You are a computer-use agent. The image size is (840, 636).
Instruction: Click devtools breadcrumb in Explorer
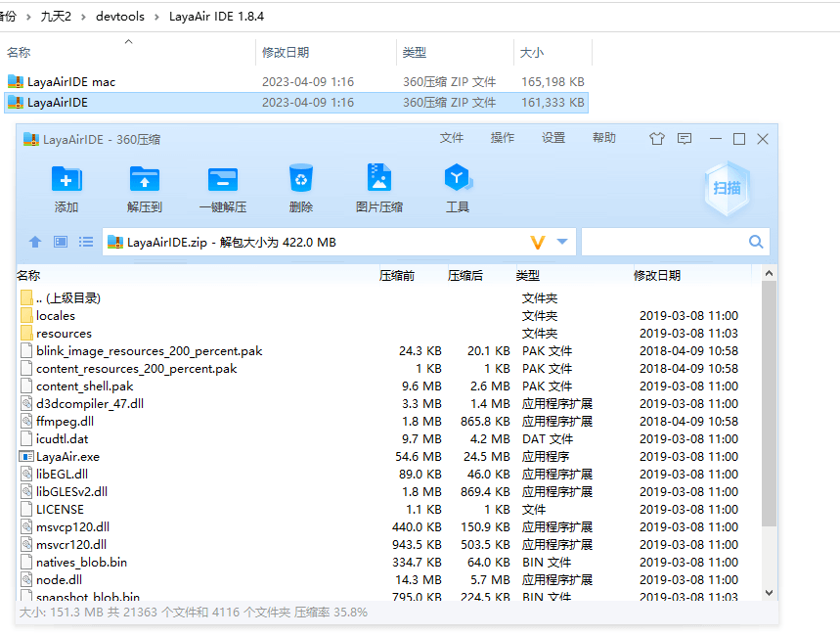(x=120, y=17)
